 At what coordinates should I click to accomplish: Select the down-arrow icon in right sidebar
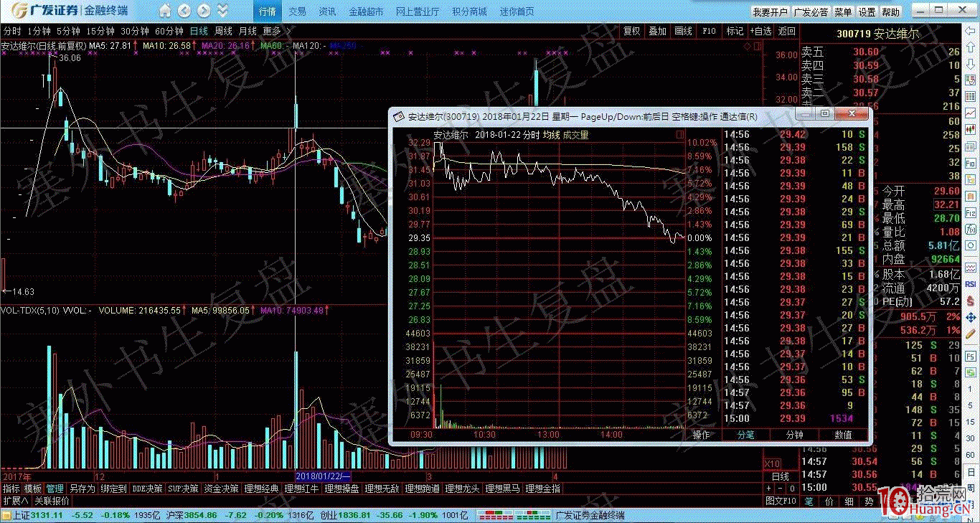[971, 64]
